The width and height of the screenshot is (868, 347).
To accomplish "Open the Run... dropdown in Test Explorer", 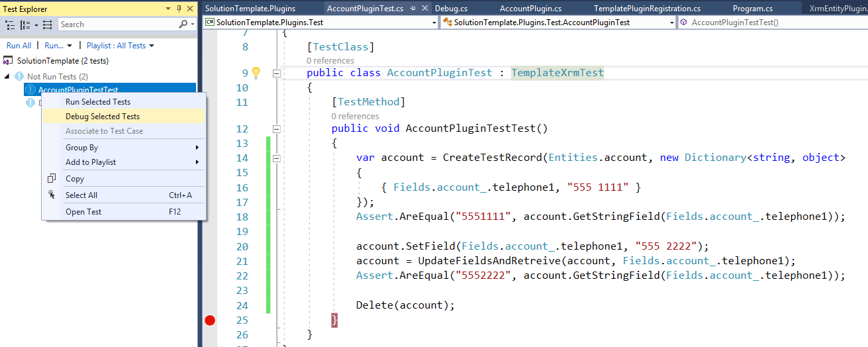I will pyautogui.click(x=58, y=46).
